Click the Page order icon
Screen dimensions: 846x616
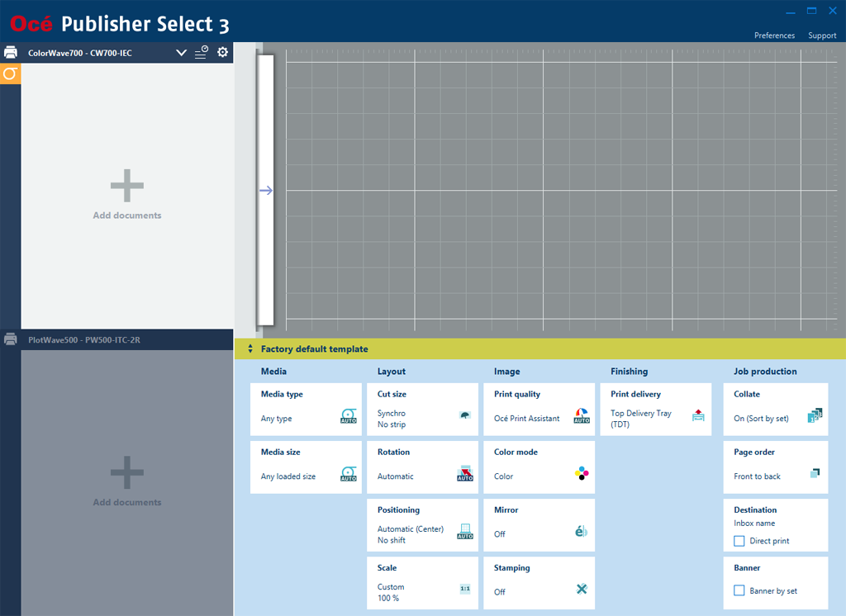tap(815, 473)
